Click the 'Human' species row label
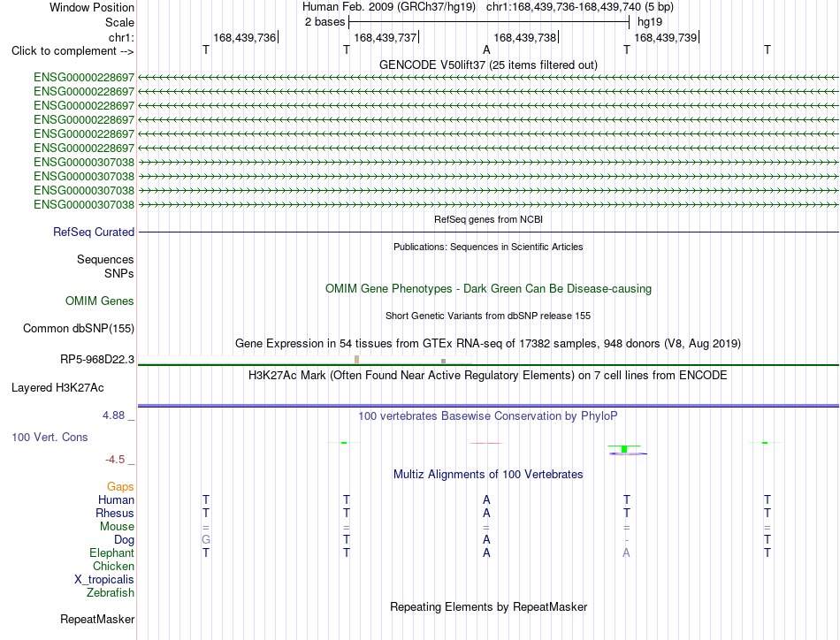The image size is (840, 640). (116, 499)
